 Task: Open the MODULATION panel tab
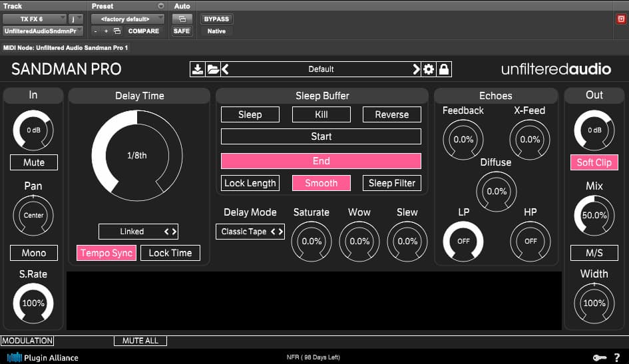point(27,341)
